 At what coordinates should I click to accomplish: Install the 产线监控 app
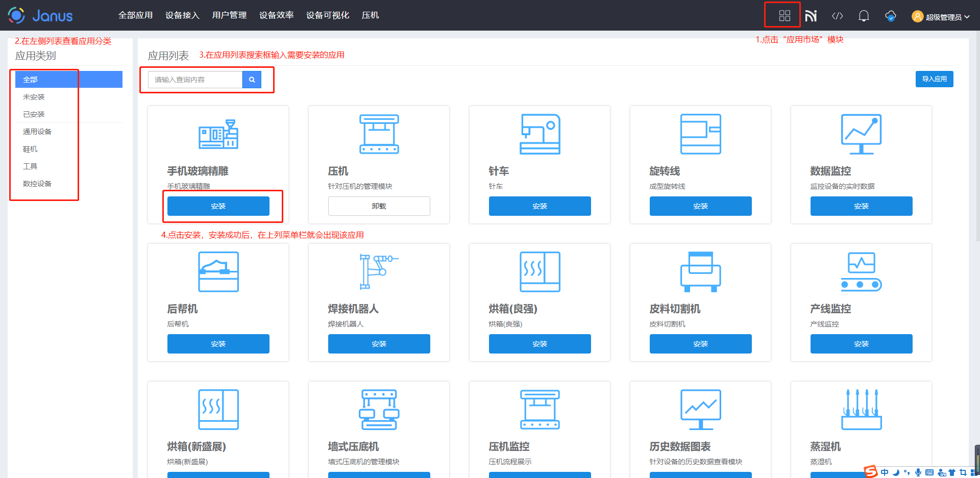click(x=862, y=344)
